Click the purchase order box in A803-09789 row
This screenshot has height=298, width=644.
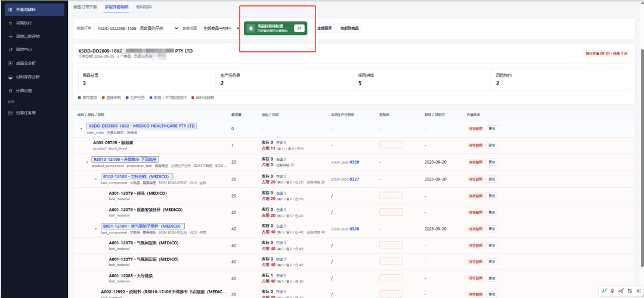coord(391,145)
